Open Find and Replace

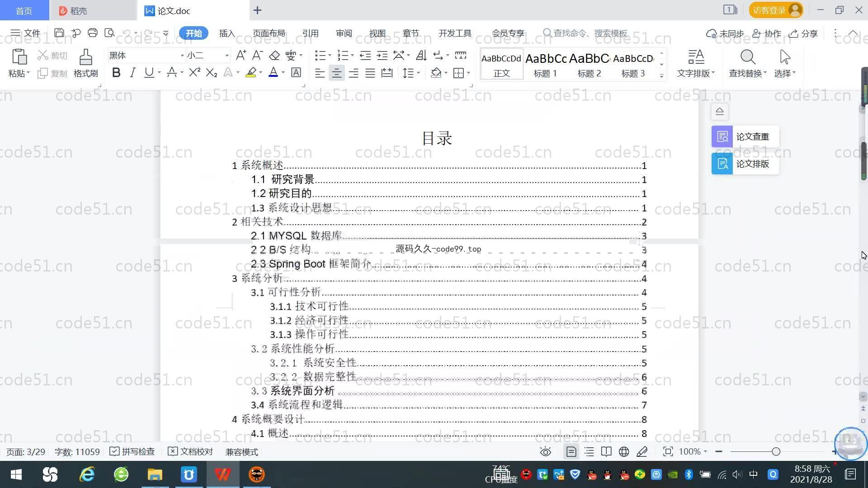[x=748, y=63]
